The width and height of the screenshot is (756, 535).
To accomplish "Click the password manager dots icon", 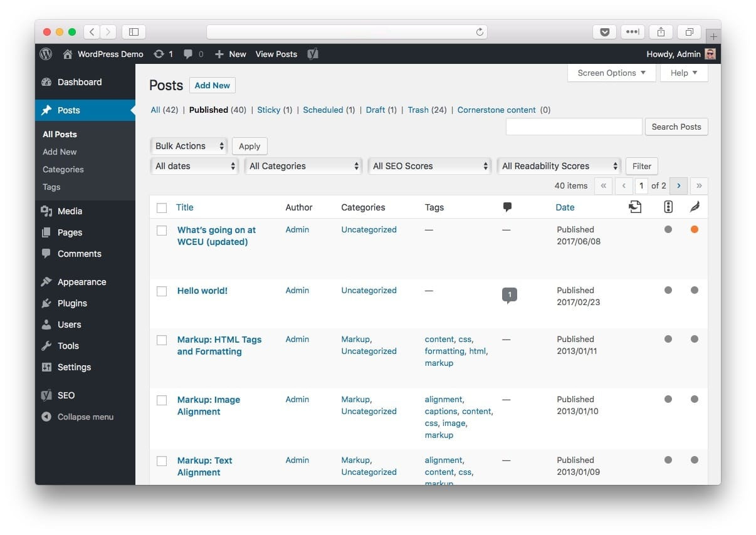I will pyautogui.click(x=633, y=32).
